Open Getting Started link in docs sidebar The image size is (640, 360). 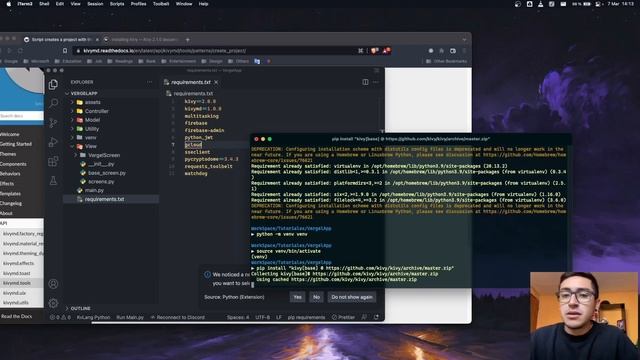click(x=16, y=144)
